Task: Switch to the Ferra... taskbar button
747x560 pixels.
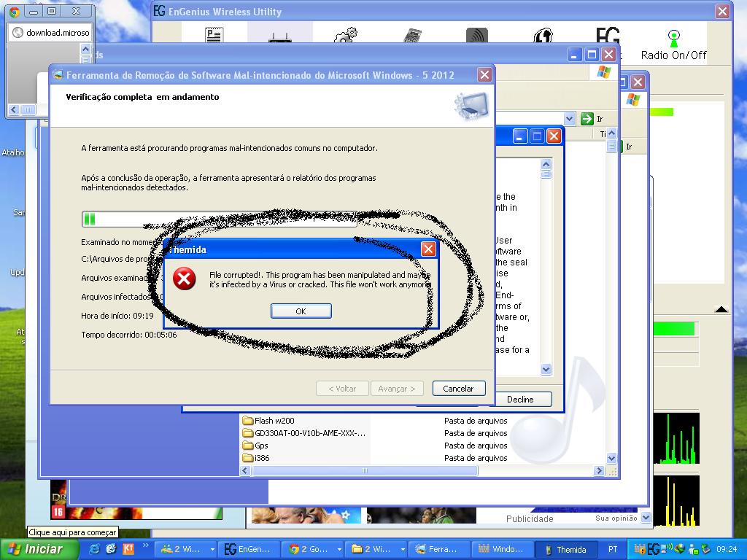Action: tap(438, 549)
